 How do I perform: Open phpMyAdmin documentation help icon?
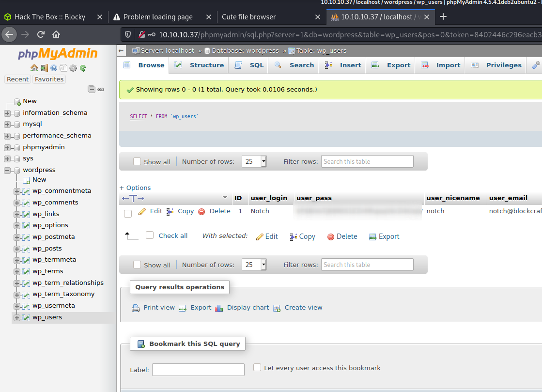(54, 68)
